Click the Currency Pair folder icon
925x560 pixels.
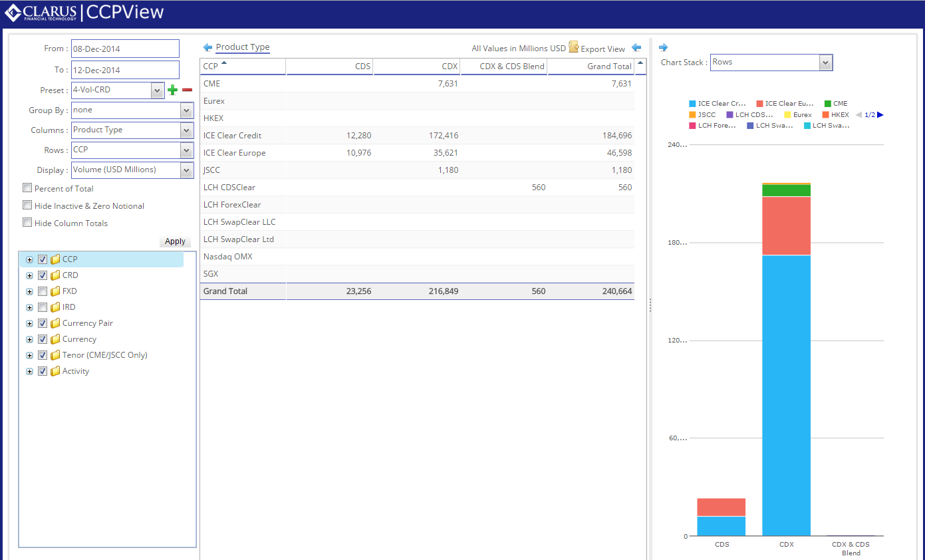(x=55, y=323)
